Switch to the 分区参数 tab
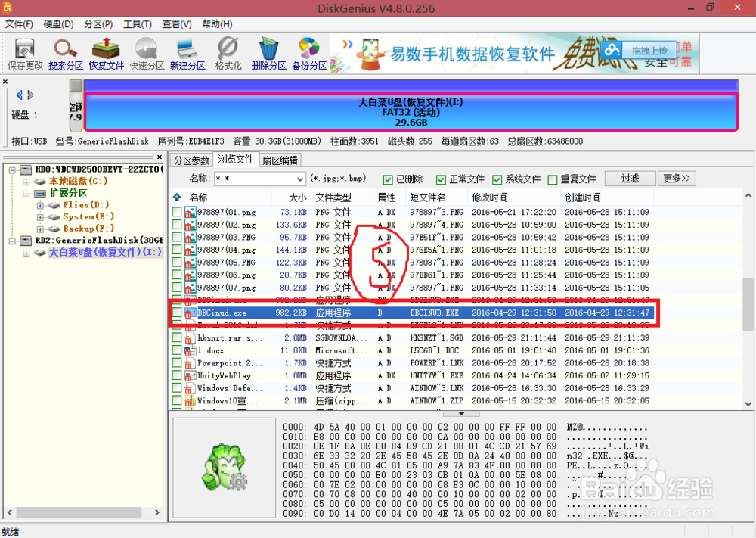The width and height of the screenshot is (756, 538). pyautogui.click(x=191, y=160)
